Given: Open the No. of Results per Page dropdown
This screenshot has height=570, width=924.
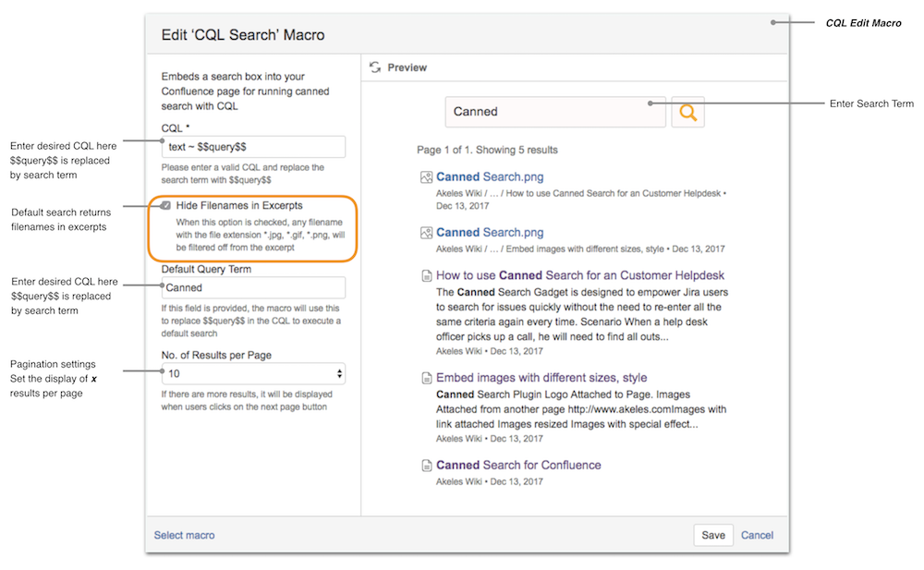Looking at the screenshot, I should (x=253, y=373).
